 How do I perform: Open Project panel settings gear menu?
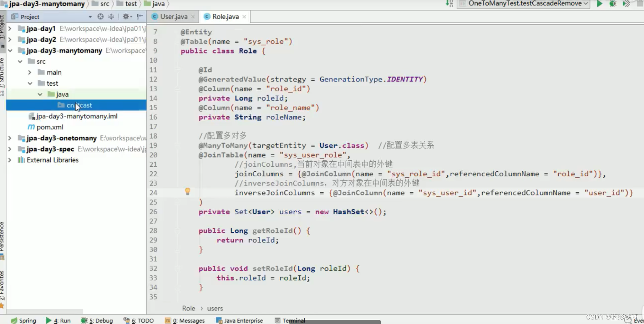coord(127,17)
